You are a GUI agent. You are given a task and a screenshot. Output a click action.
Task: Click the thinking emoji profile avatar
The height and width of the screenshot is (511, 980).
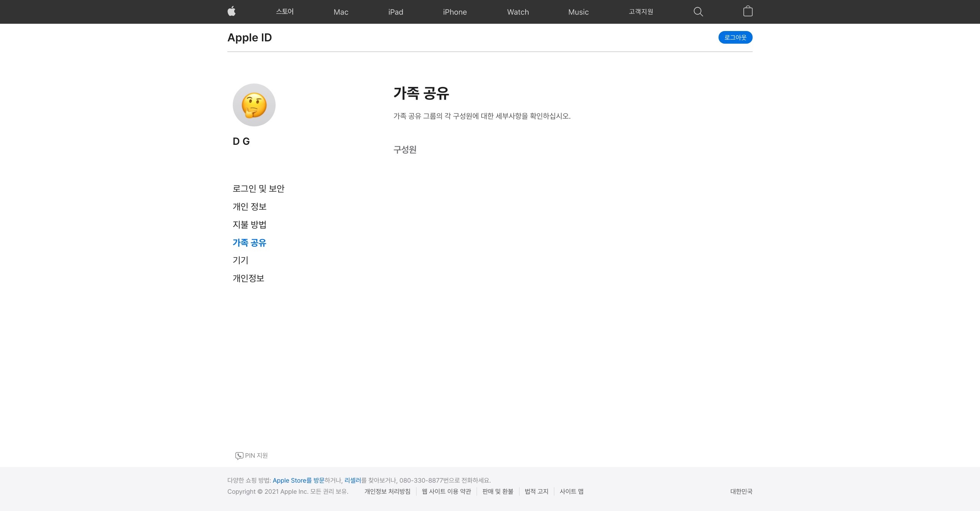[x=254, y=105]
